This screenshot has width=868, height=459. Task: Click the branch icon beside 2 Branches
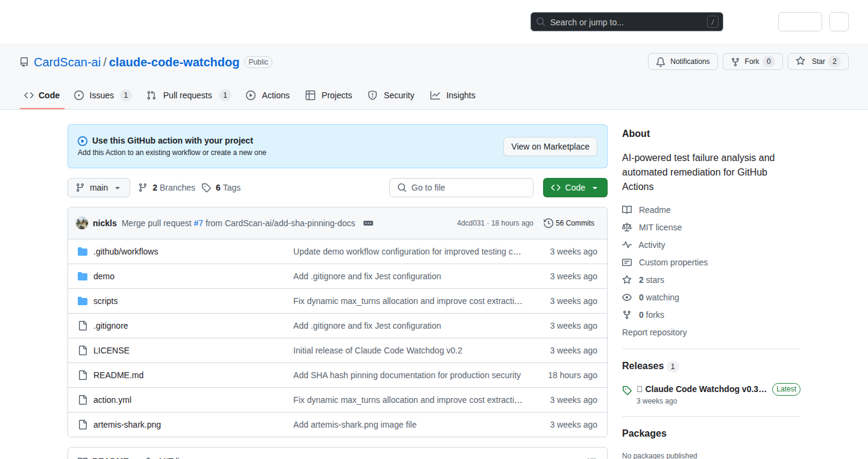coord(143,188)
